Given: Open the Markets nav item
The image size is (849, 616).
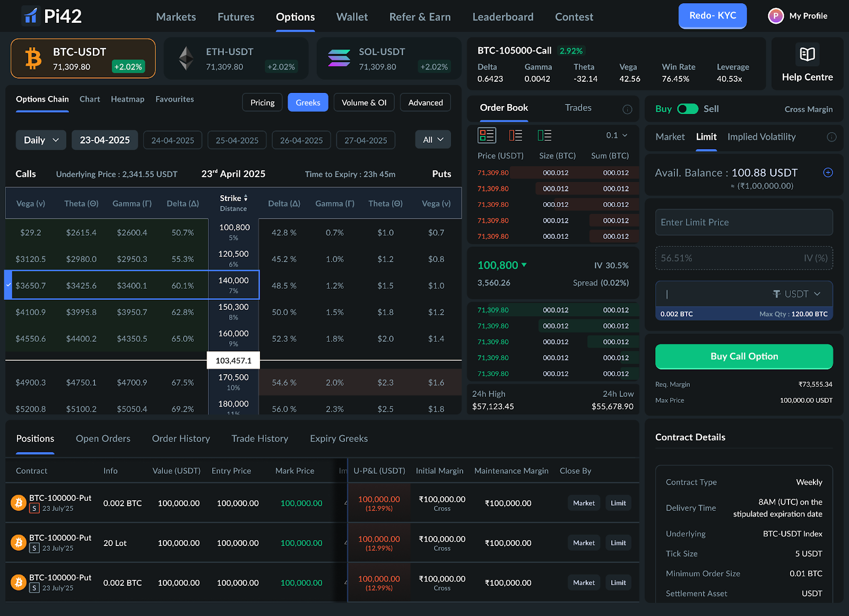Looking at the screenshot, I should click(176, 17).
